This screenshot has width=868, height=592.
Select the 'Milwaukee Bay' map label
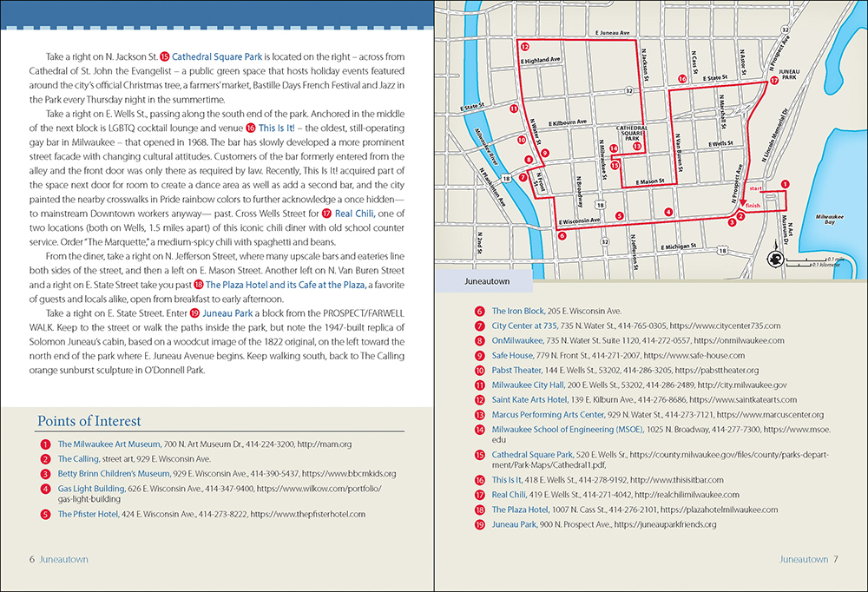pos(829,220)
